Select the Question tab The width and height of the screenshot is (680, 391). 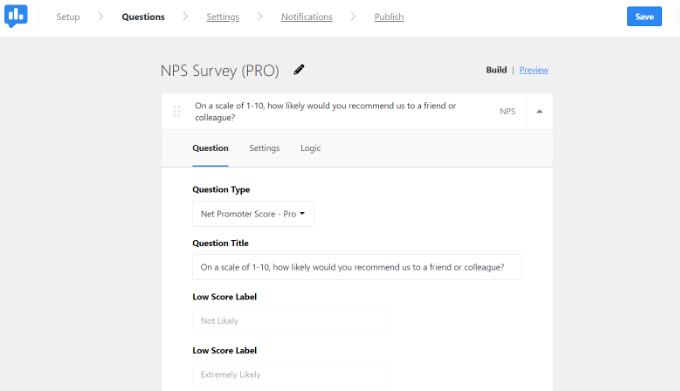click(x=210, y=148)
